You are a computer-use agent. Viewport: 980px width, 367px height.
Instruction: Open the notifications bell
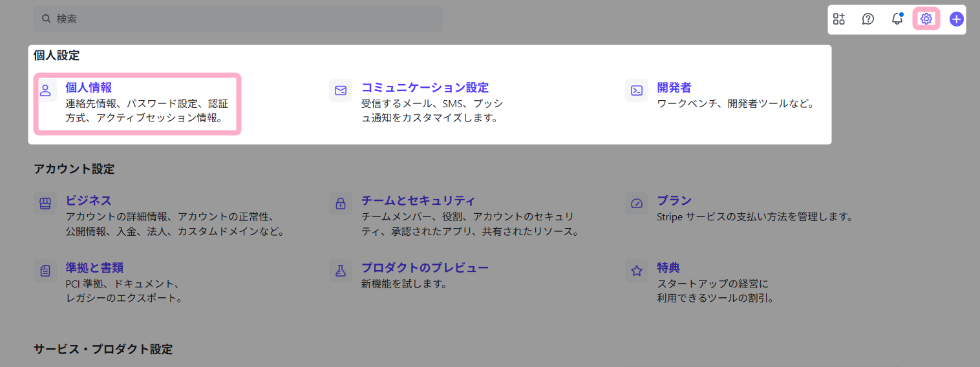897,19
